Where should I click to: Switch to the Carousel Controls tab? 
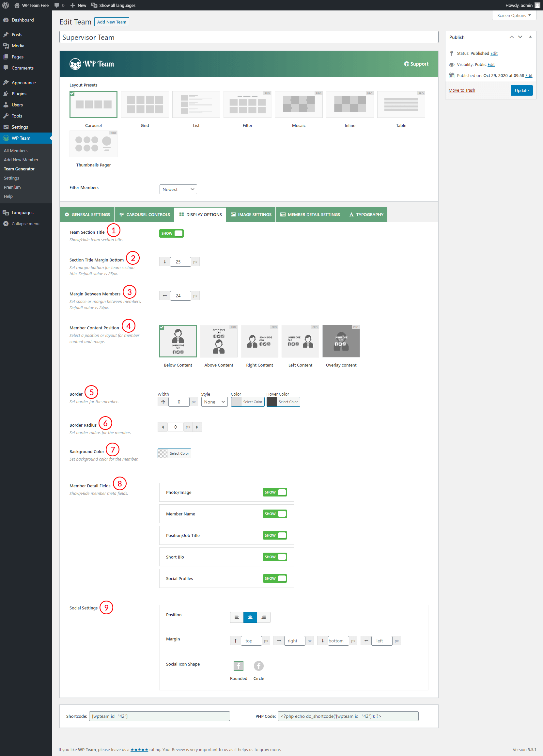145,215
